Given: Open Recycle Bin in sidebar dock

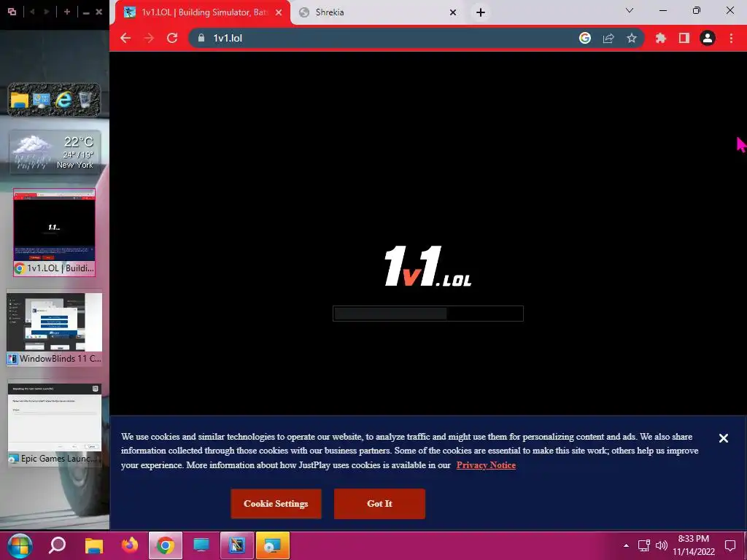Looking at the screenshot, I should (85, 100).
